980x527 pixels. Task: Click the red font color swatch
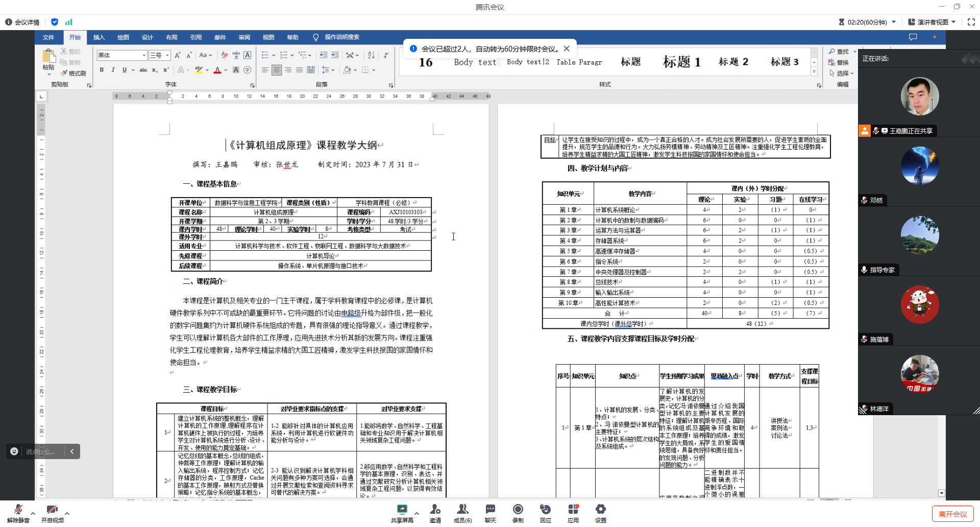217,70
